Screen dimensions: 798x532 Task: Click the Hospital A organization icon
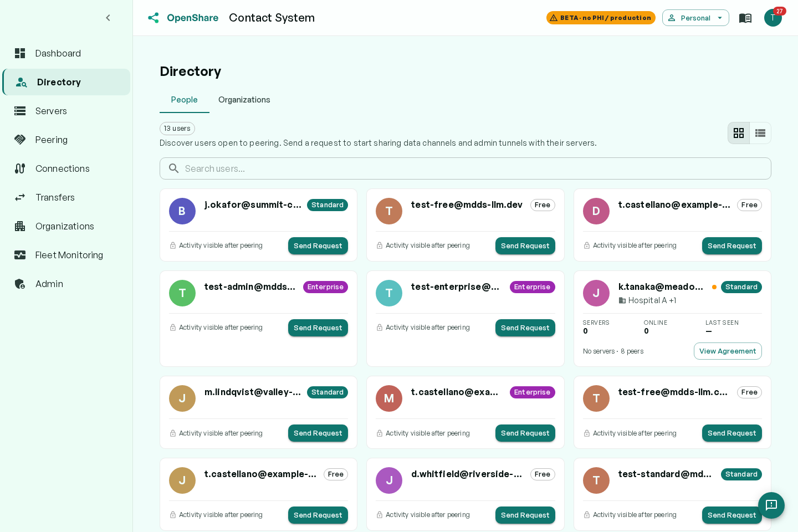pos(622,300)
